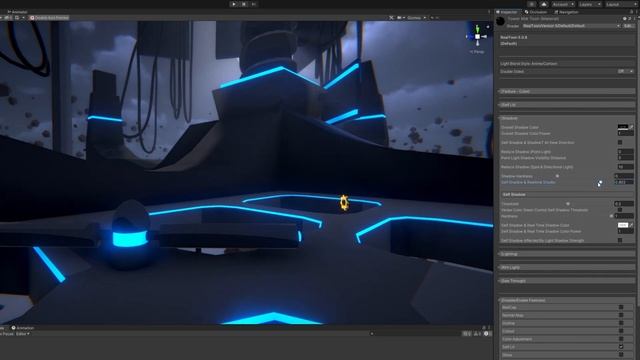640x360 pixels.
Task: Open the material preset icon
Action: 630,19
